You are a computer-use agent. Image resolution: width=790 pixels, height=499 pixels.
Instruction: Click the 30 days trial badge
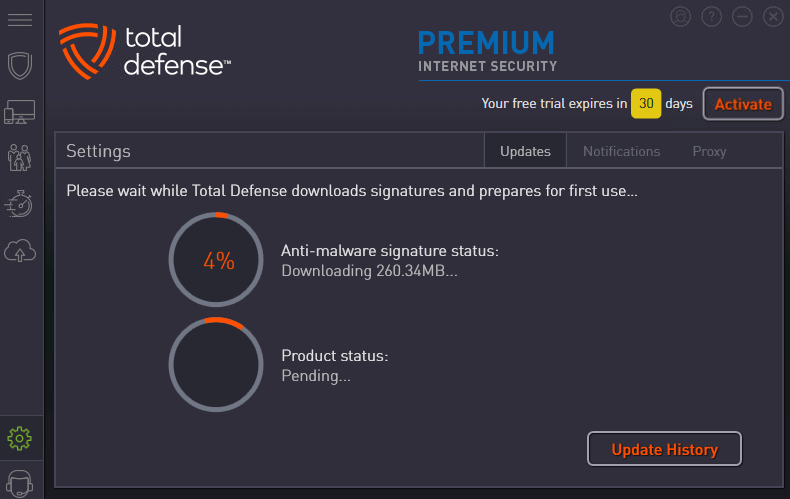coord(646,103)
